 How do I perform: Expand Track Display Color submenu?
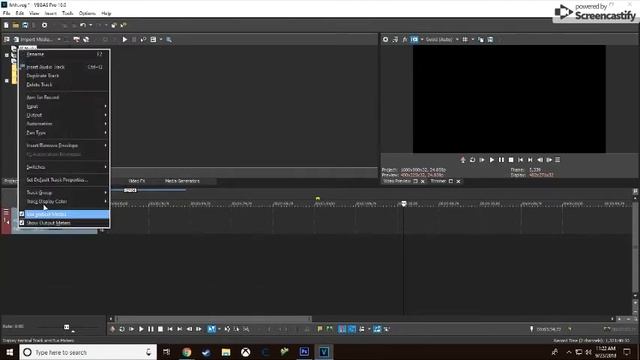pos(64,202)
